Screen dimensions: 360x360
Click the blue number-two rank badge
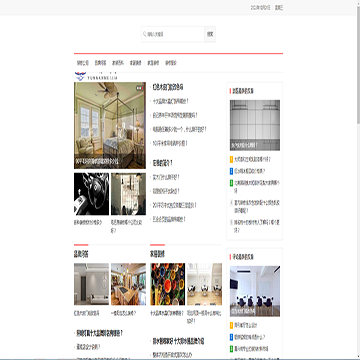232,171
